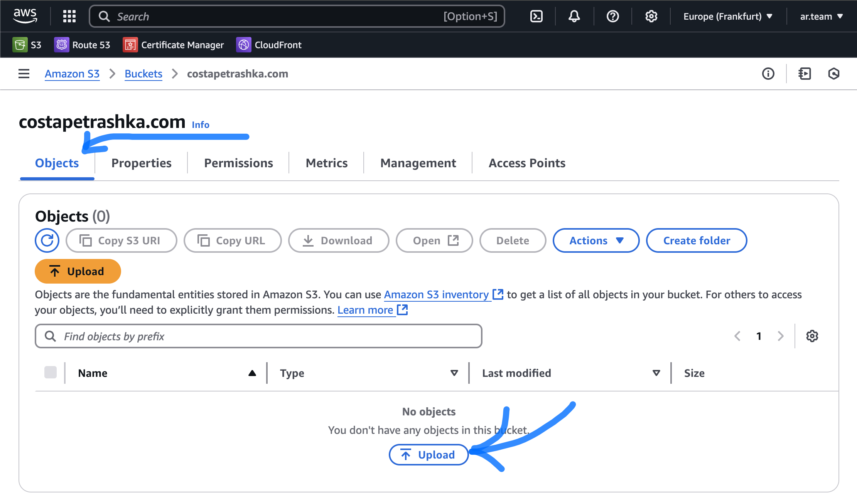
Task: Toggle the side navigation hamburger menu
Action: pos(24,74)
